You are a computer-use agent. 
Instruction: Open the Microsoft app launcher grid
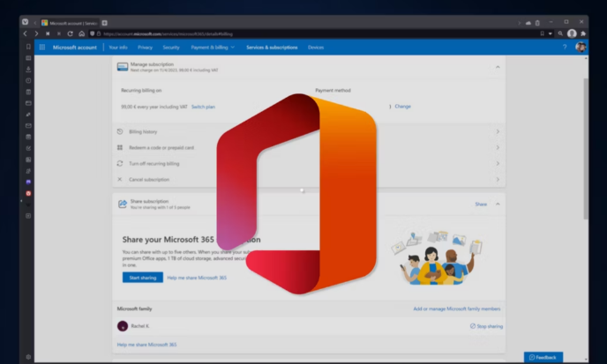pos(42,48)
